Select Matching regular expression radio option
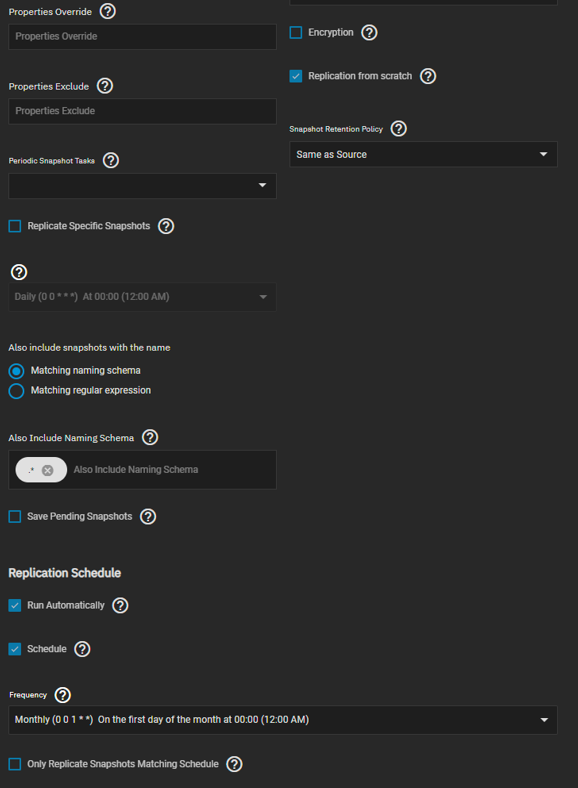Screen dimensions: 578x788 click(16, 391)
